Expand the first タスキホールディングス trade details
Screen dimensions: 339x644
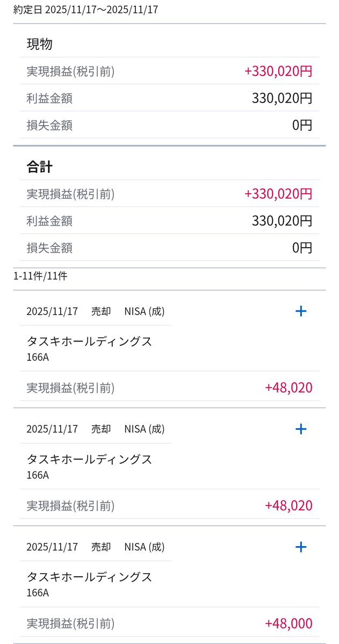[x=301, y=311]
